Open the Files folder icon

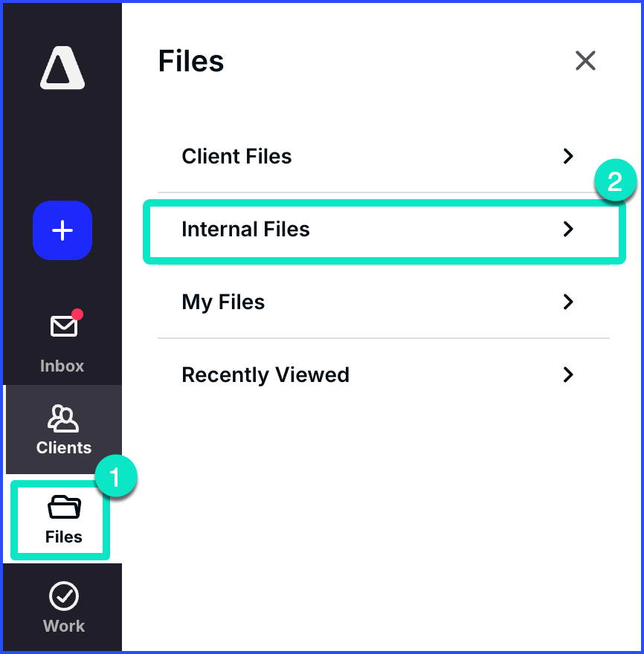pos(62,506)
